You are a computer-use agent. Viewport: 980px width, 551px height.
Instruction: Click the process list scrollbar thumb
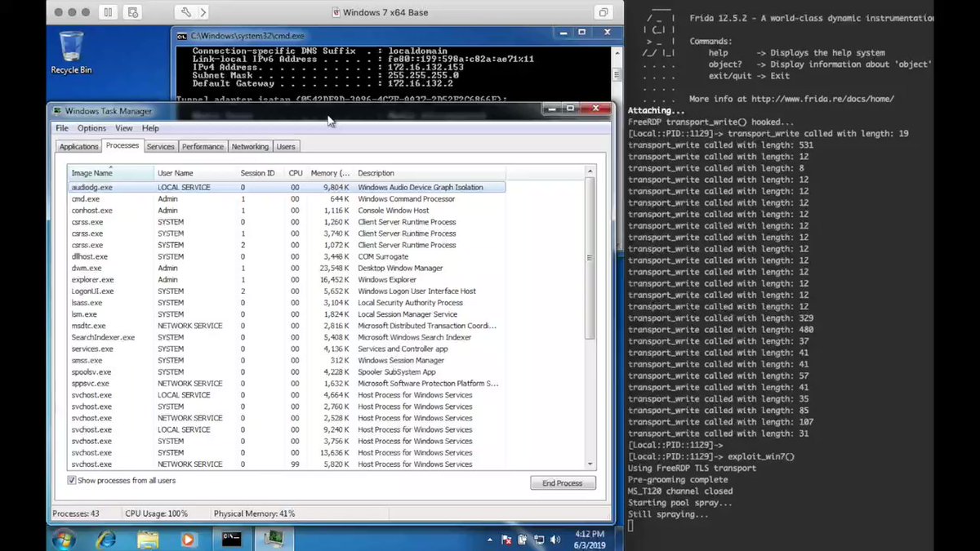tap(590, 257)
